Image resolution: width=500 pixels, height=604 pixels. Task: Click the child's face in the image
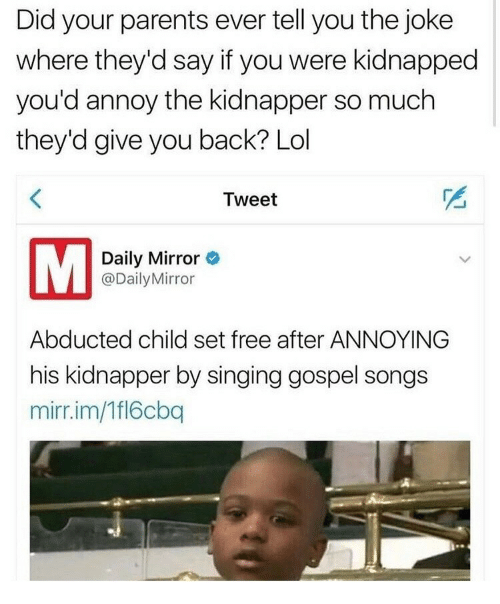click(x=268, y=518)
